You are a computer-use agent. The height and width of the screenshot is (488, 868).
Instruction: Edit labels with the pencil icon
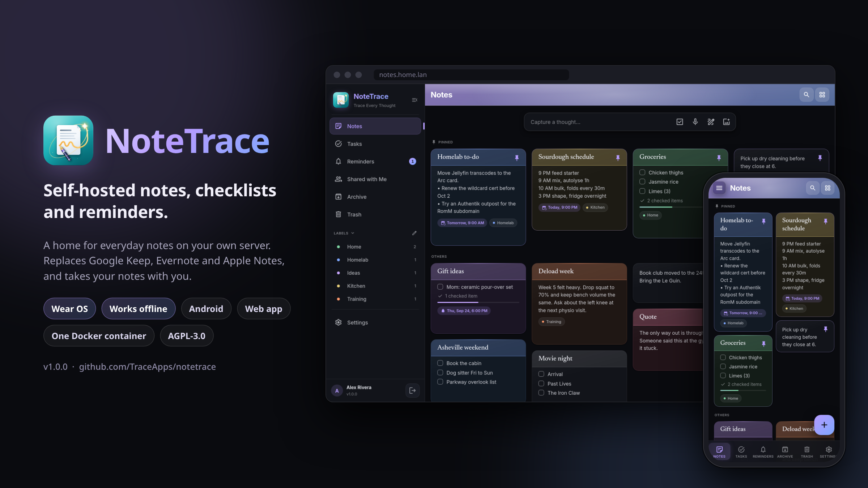point(414,233)
